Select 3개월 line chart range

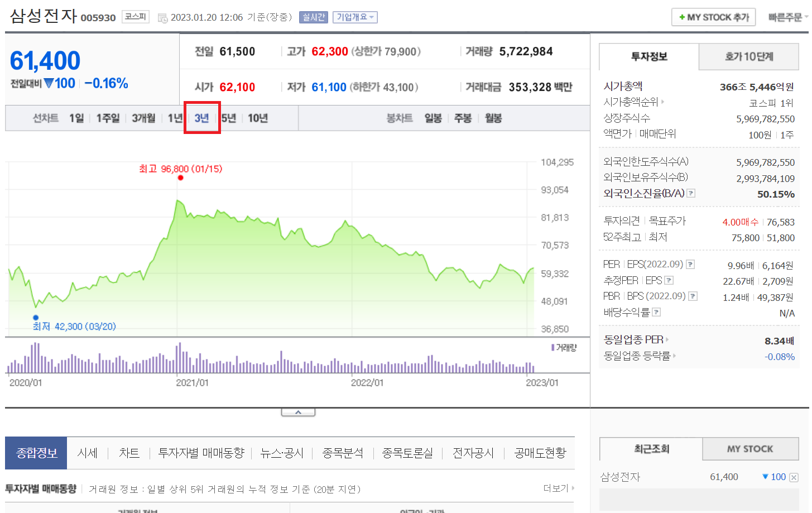click(x=143, y=118)
